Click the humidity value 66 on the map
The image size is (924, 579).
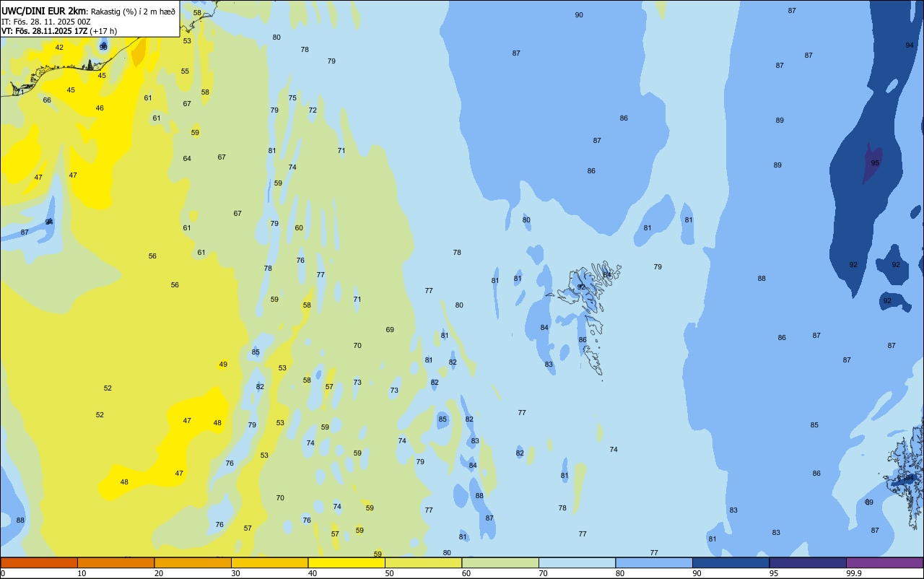47,100
